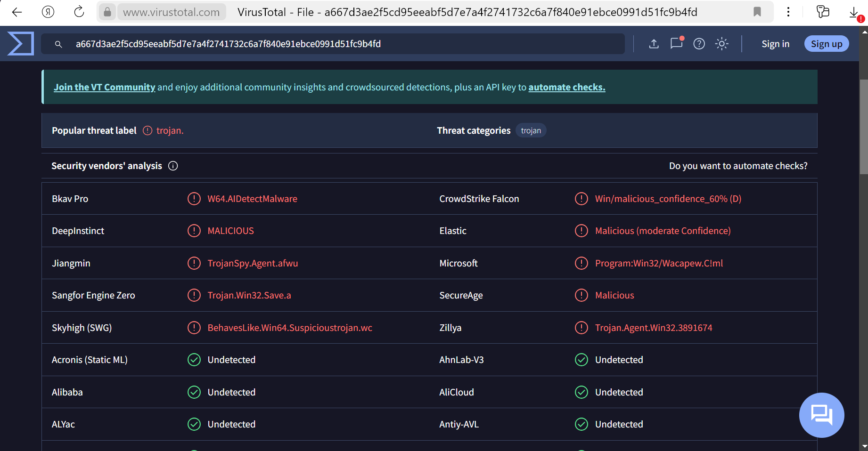Open the help question mark icon
Screen dimensions: 868x451
[699, 44]
